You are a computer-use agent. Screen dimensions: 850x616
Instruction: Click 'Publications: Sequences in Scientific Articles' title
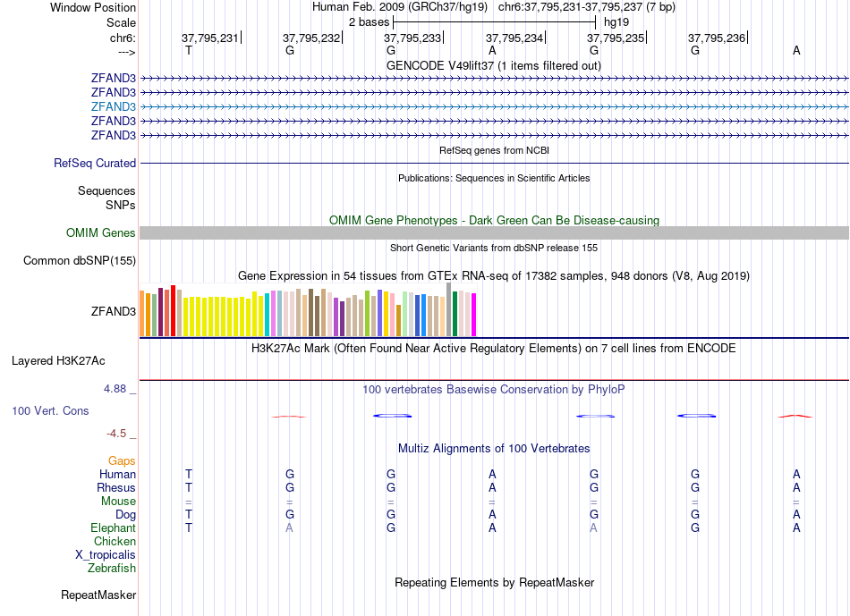click(x=494, y=178)
